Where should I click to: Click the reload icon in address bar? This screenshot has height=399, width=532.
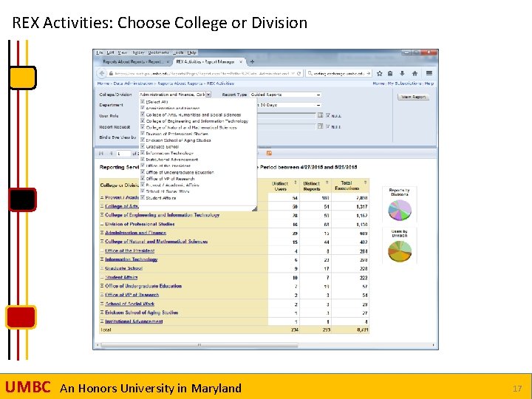[299, 73]
